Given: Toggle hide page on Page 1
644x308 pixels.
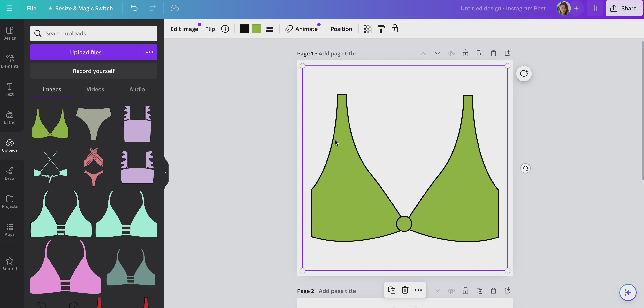Looking at the screenshot, I should [451, 54].
